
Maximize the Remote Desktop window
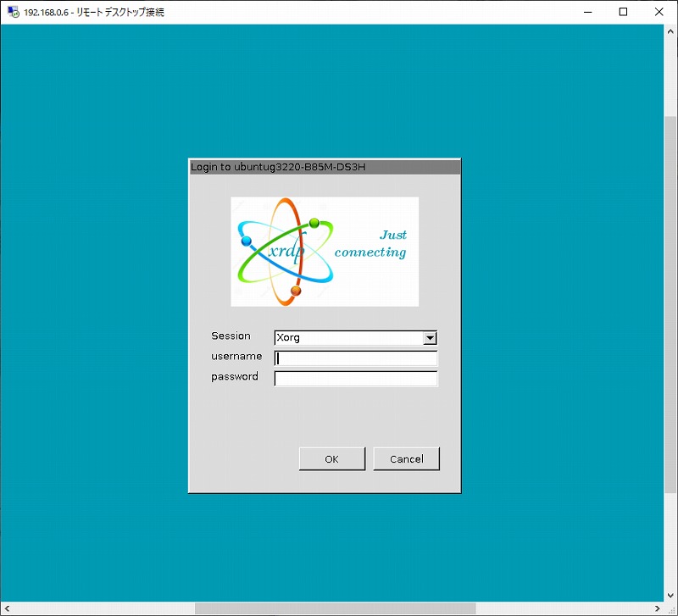623,12
